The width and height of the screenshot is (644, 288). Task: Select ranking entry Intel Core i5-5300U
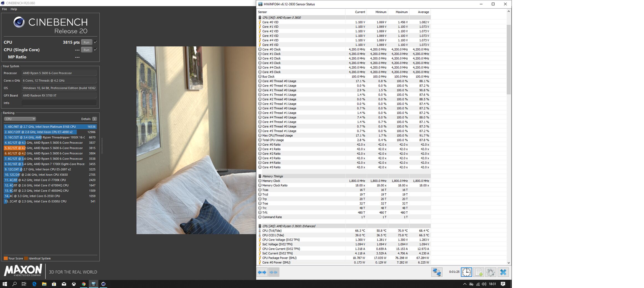(50, 201)
